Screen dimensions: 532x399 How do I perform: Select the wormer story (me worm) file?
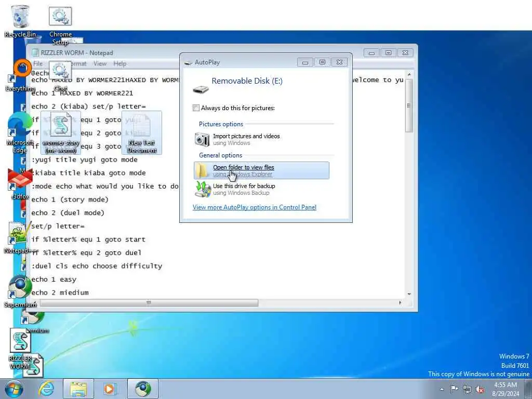coord(61,133)
